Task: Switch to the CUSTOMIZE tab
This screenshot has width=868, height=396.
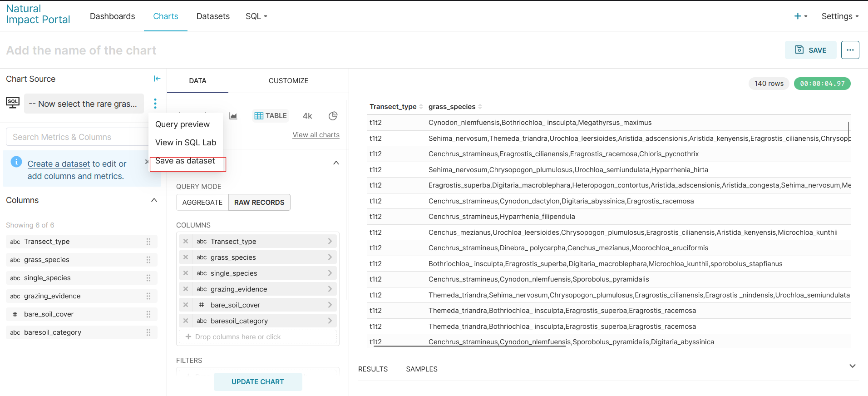Action: (x=288, y=81)
